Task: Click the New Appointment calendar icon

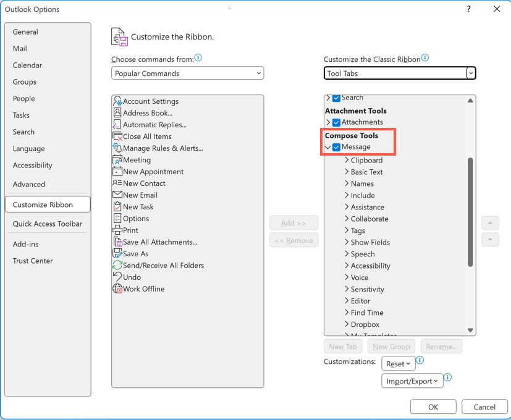Action: [117, 171]
